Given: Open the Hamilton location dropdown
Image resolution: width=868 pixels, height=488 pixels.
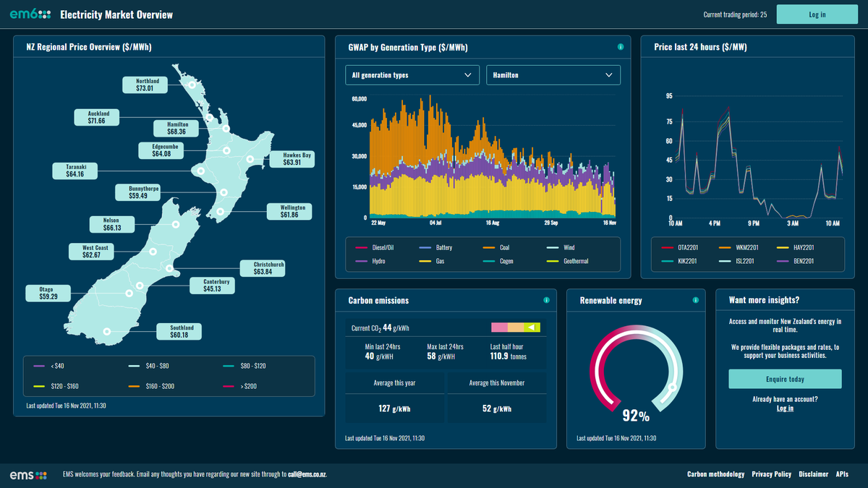Looking at the screenshot, I should click(553, 75).
